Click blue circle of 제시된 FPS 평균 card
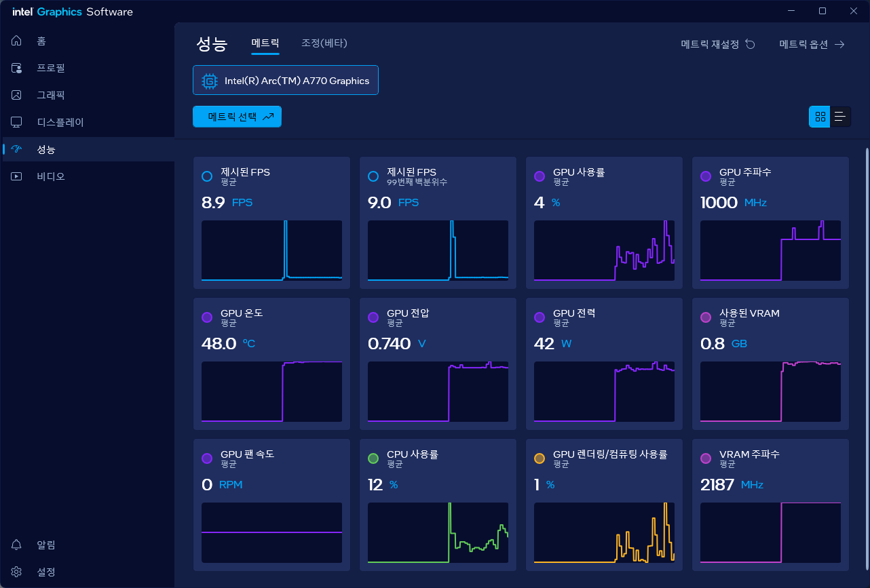Screen dimensions: 870x588 207,176
